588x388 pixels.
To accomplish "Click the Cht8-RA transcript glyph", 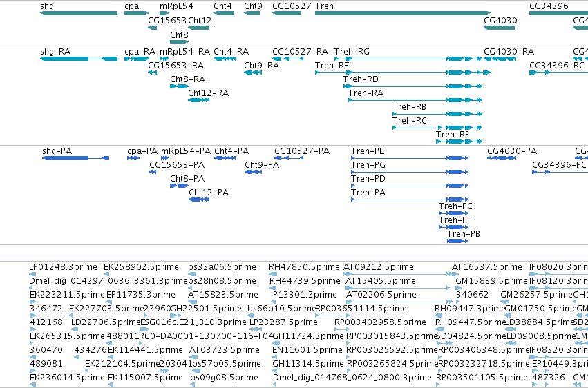I will pyautogui.click(x=179, y=86).
